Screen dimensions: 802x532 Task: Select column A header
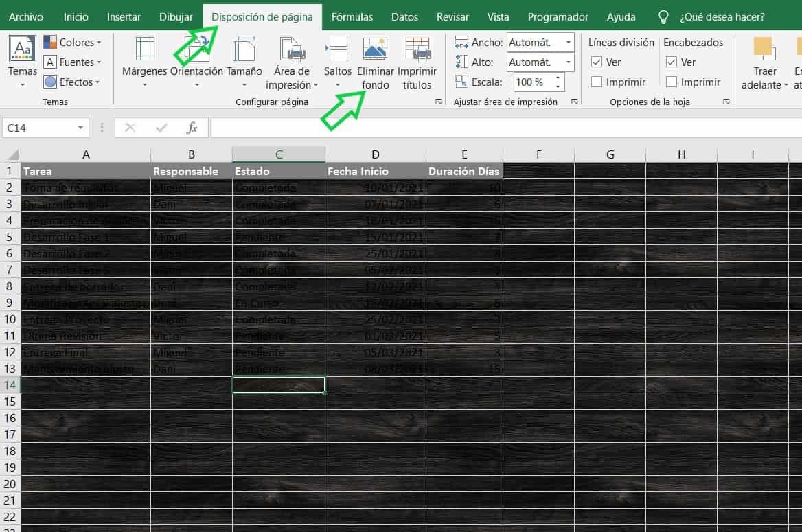pos(86,154)
